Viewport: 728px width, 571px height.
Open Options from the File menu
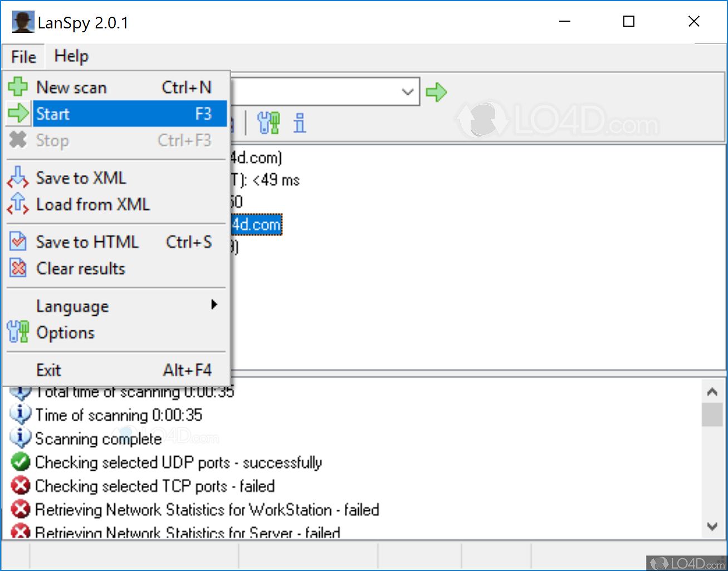click(117, 333)
